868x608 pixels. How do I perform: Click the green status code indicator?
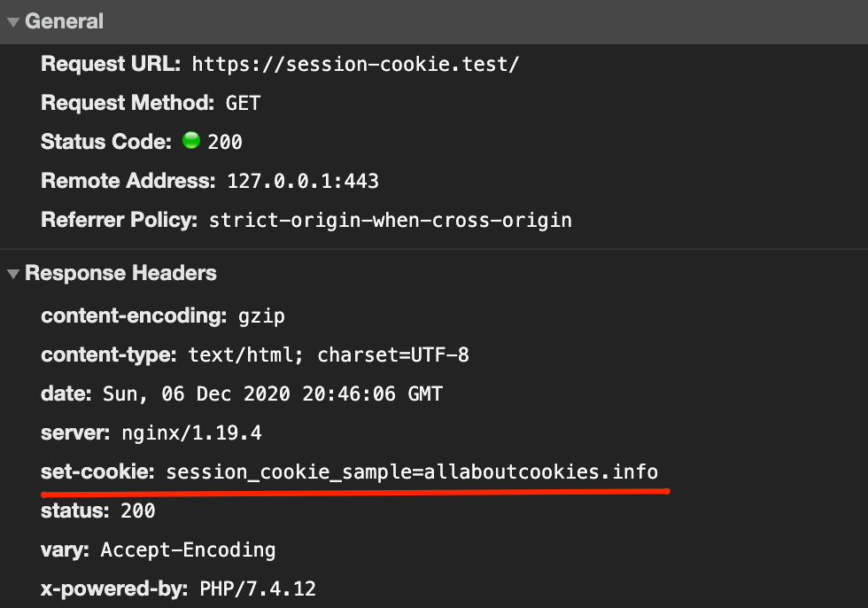190,141
